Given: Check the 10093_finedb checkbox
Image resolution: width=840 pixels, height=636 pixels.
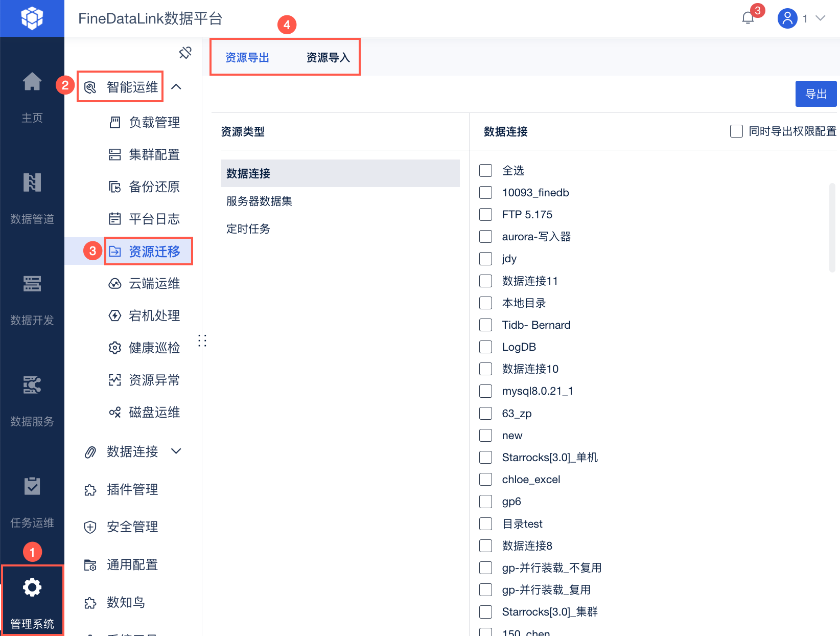Looking at the screenshot, I should pyautogui.click(x=486, y=192).
